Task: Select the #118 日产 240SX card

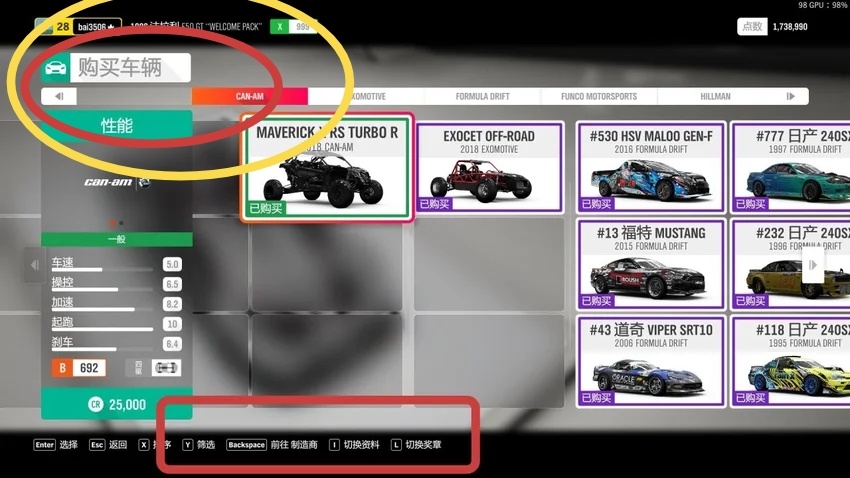Action: 791,361
